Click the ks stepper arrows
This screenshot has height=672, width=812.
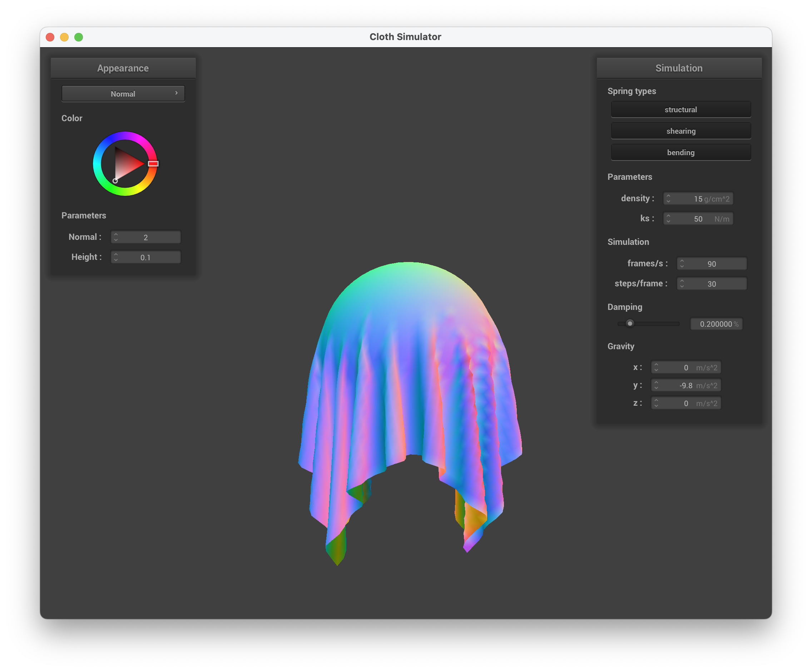[x=668, y=219]
